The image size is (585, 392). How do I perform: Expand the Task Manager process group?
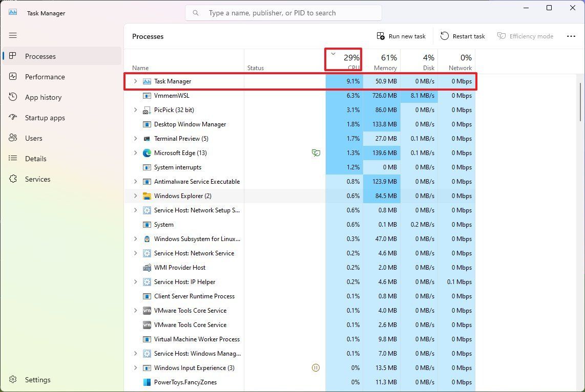tap(135, 81)
